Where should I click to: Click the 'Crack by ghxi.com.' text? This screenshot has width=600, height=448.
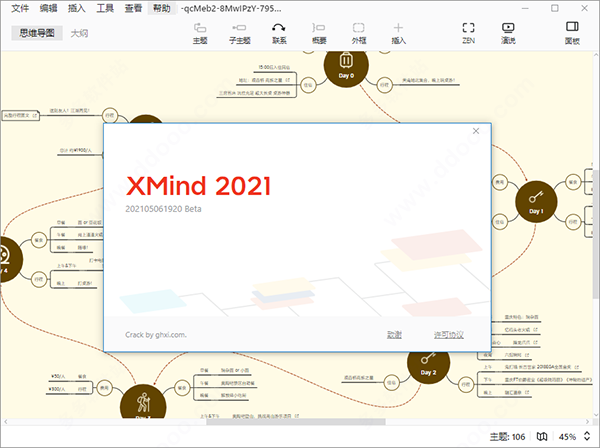156,335
